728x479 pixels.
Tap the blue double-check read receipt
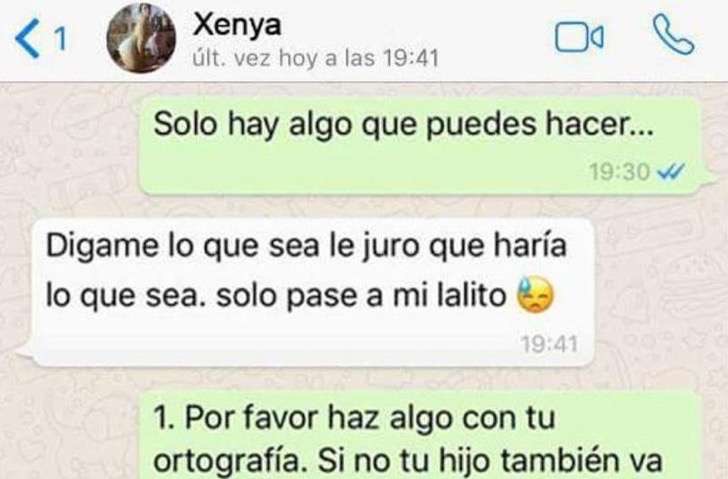coord(671,173)
